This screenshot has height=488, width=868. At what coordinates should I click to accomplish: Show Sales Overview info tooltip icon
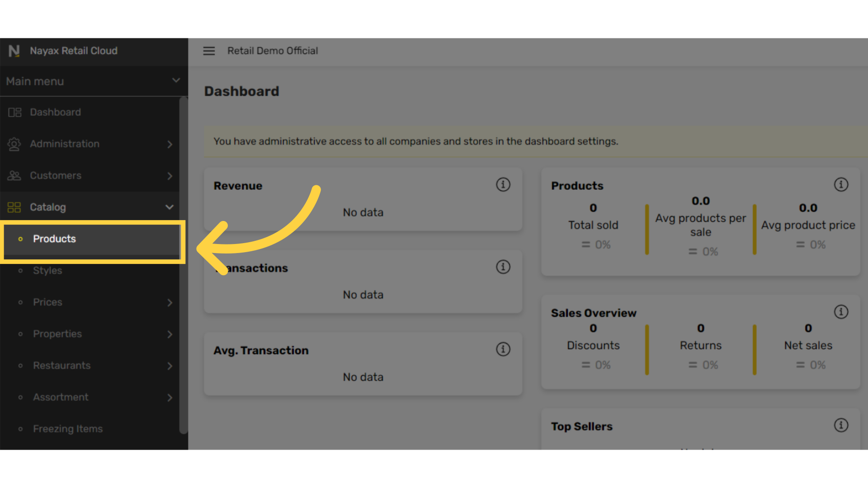(x=841, y=312)
